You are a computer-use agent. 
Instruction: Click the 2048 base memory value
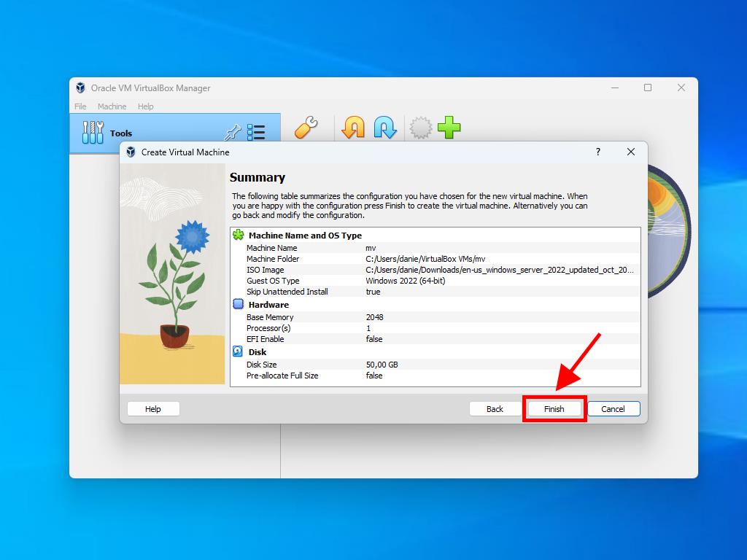coord(374,317)
